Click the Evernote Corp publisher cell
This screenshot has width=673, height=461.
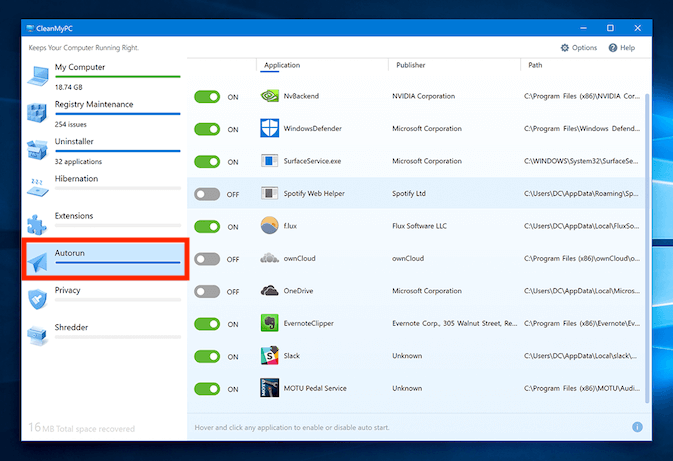point(455,323)
